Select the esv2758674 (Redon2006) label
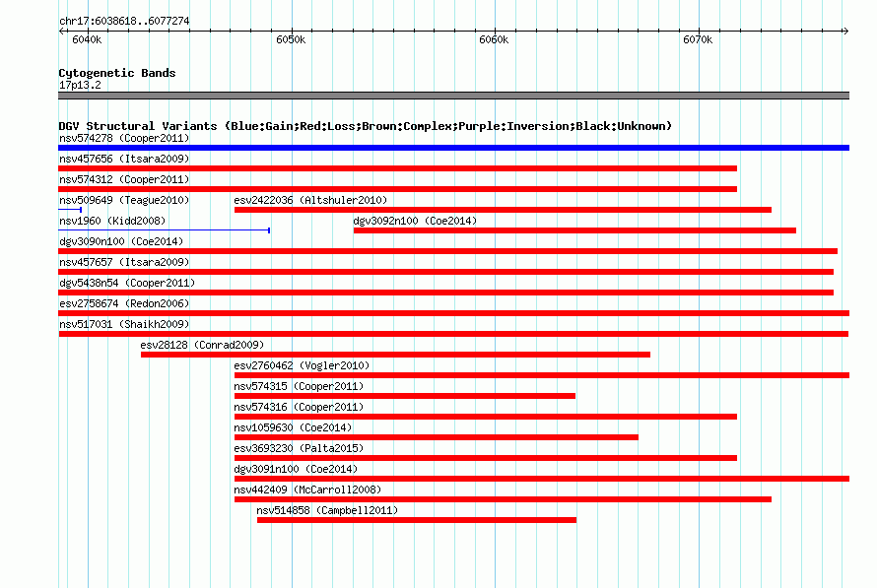The image size is (877, 588). click(124, 303)
